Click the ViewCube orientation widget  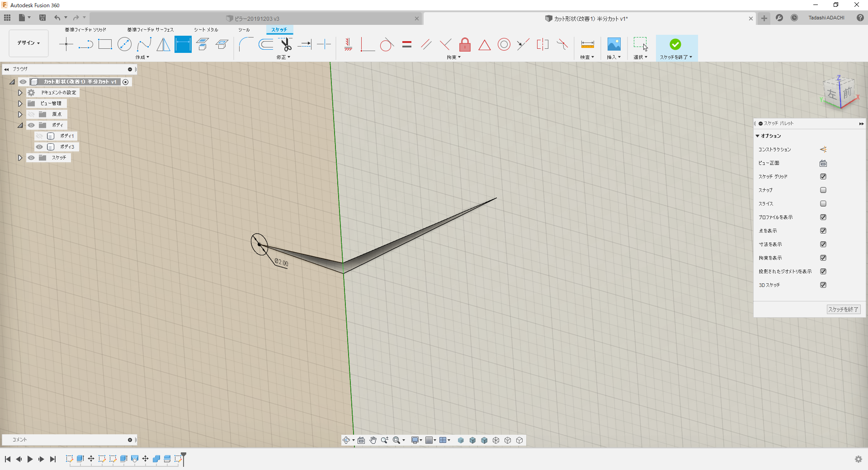[840, 93]
